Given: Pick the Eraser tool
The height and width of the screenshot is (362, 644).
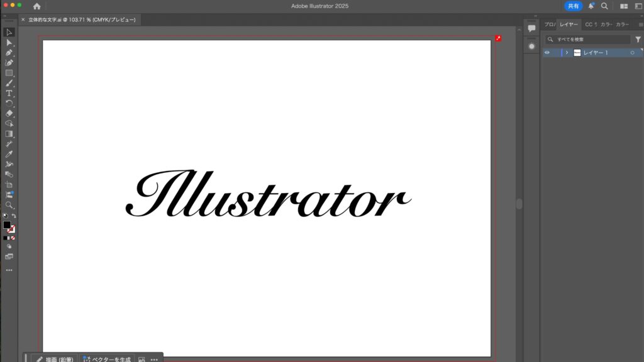Looking at the screenshot, I should point(9,113).
